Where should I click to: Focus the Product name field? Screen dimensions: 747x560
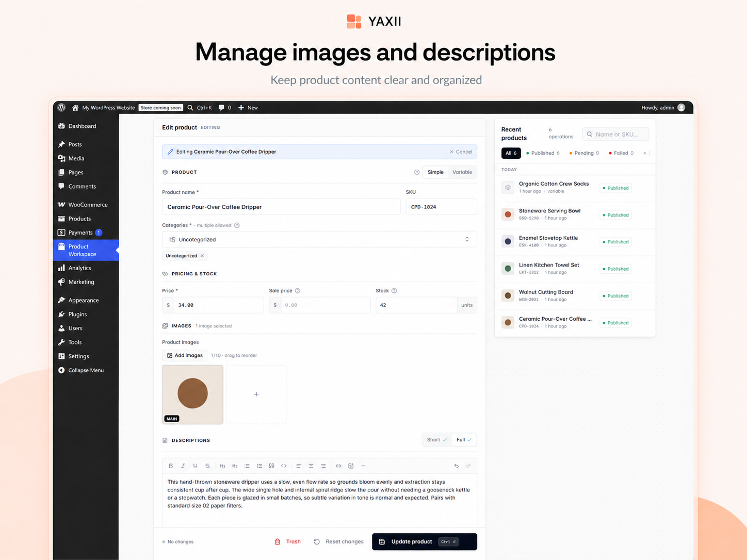(281, 207)
